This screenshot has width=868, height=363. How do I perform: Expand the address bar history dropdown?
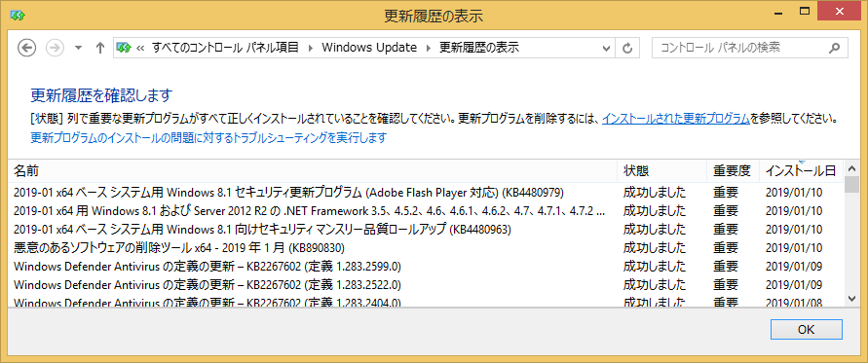tap(606, 48)
